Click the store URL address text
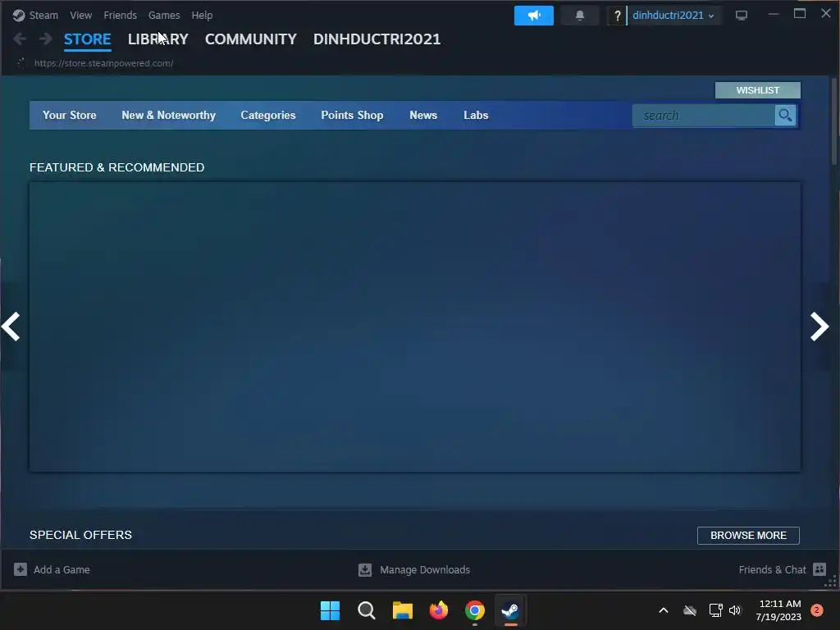This screenshot has height=630, width=840. [103, 63]
